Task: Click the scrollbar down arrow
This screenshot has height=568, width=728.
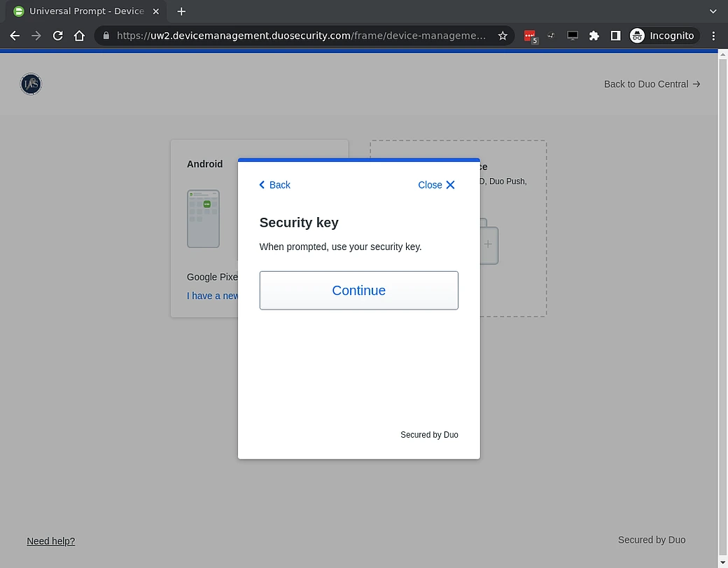Action: pos(723,562)
